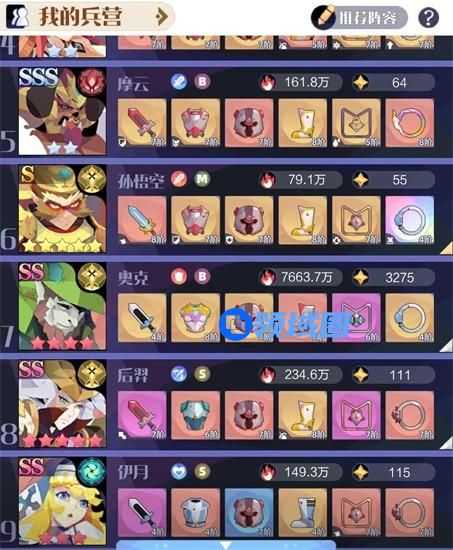Click the blue sword equipment of 孙悟空
The width and height of the screenshot is (453, 550).
142,220
